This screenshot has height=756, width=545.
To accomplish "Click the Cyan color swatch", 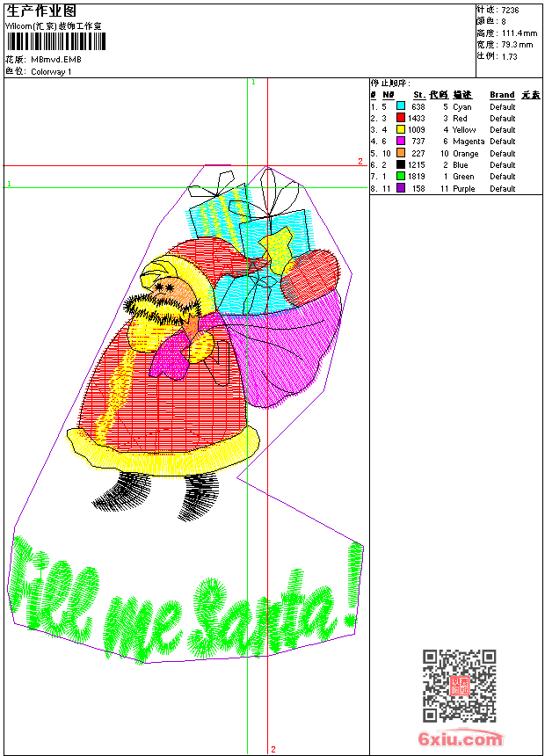I will coord(400,105).
